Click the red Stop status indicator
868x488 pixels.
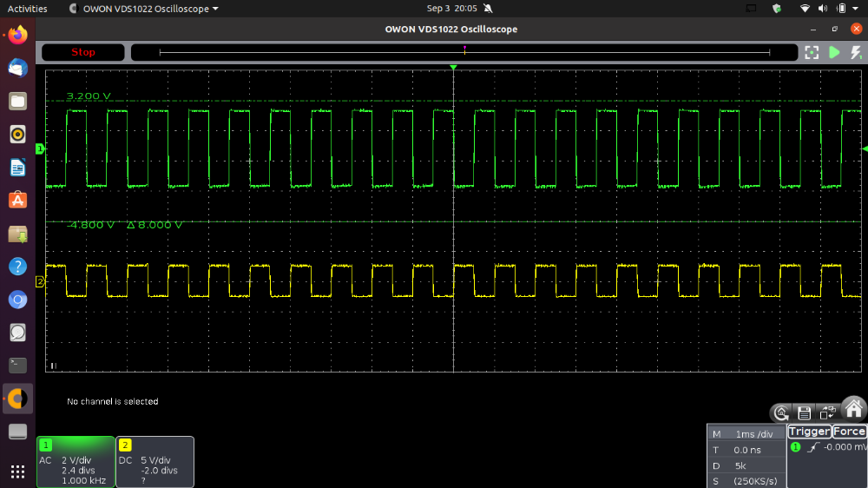tap(83, 52)
